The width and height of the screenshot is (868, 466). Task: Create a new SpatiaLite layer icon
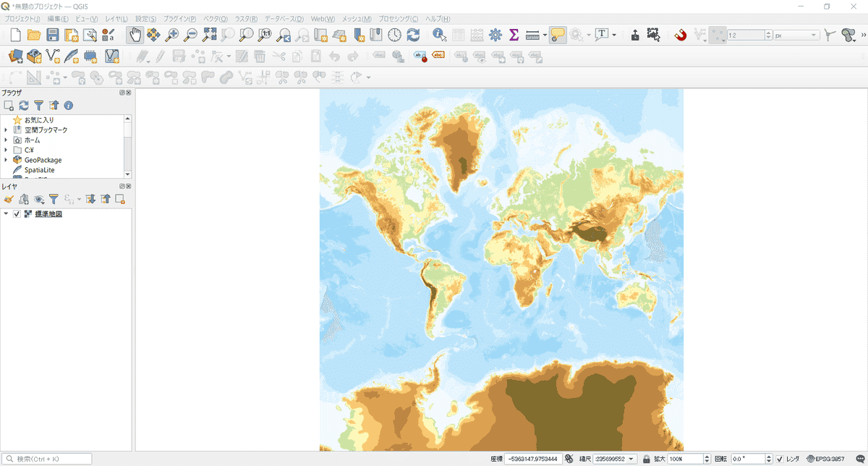tap(72, 56)
